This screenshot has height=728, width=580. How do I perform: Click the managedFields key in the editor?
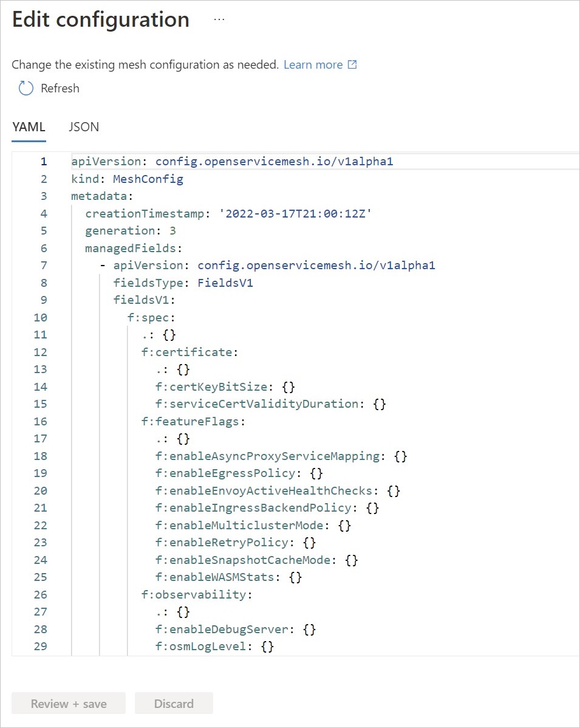tap(133, 248)
